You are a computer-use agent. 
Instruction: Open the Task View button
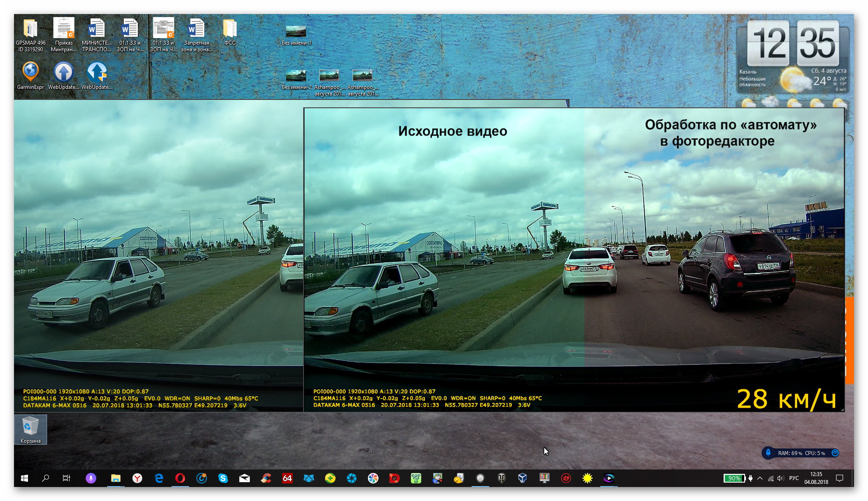click(x=66, y=478)
